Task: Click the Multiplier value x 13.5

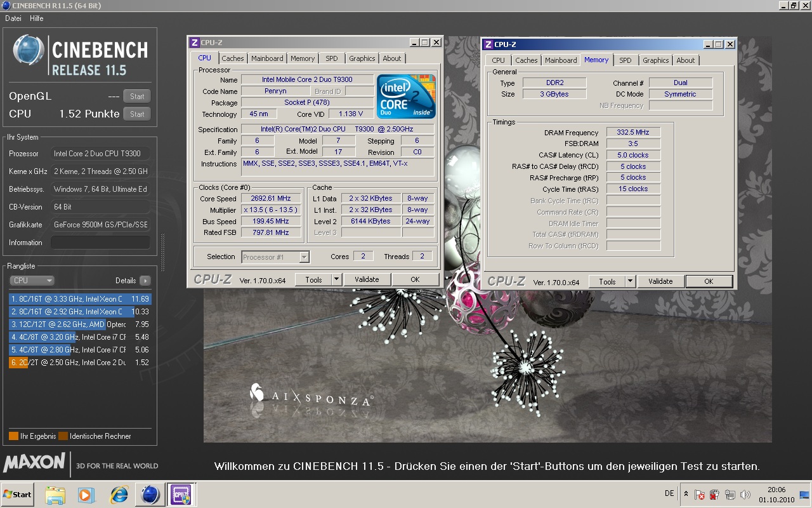Action: click(x=271, y=210)
